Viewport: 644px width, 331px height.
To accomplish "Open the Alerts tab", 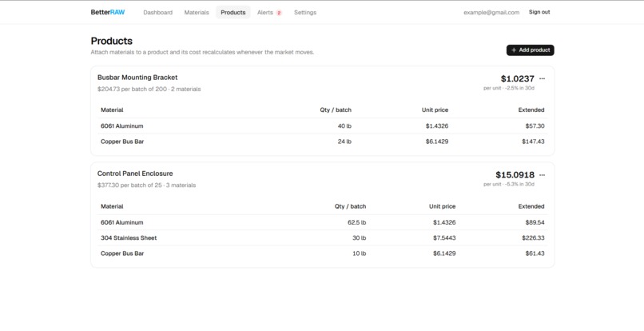I will coord(269,12).
